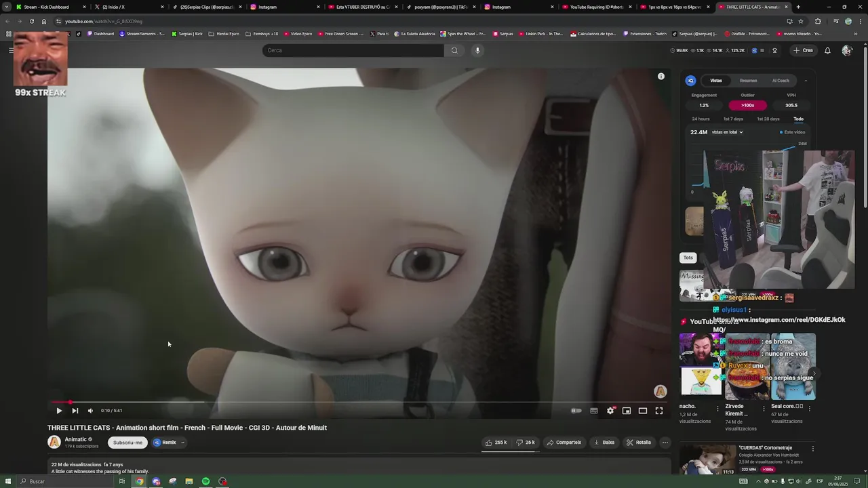Open a new browser tab
The width and height of the screenshot is (868, 488).
click(x=798, y=7)
